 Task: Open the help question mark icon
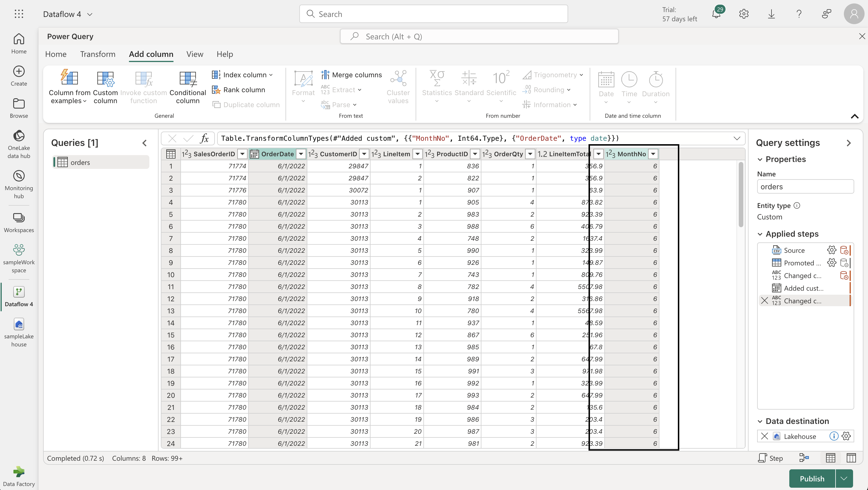798,14
